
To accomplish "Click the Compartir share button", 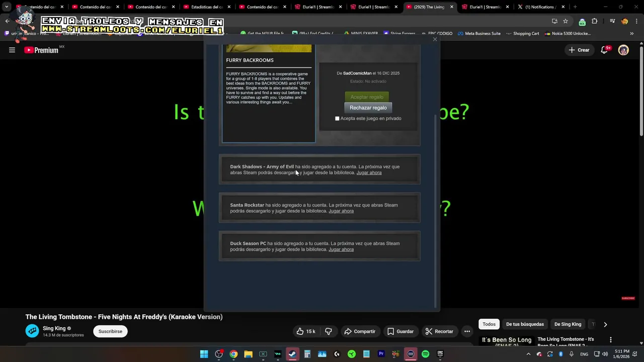I will pos(360,331).
